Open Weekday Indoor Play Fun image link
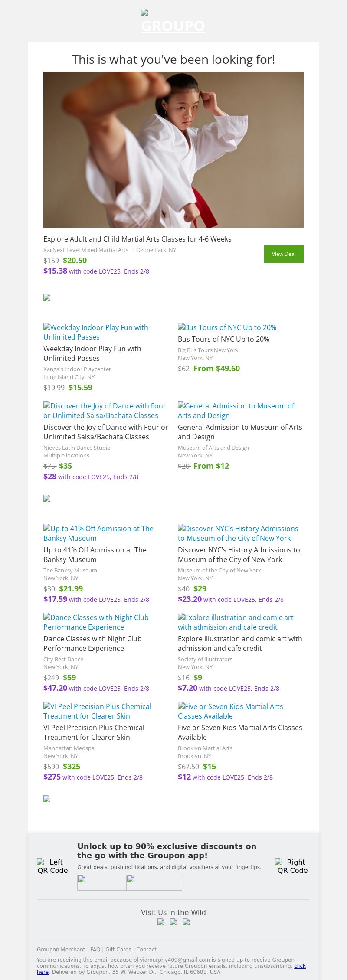 [x=96, y=332]
